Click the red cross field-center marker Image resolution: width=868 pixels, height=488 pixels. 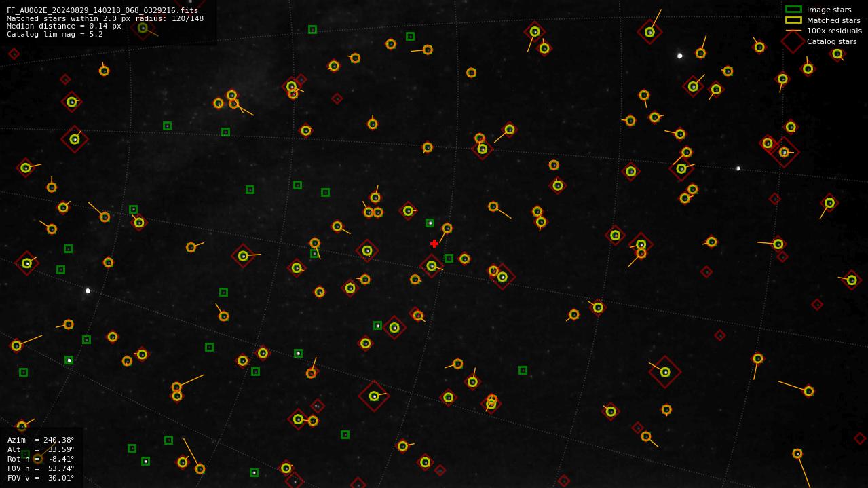pyautogui.click(x=434, y=244)
